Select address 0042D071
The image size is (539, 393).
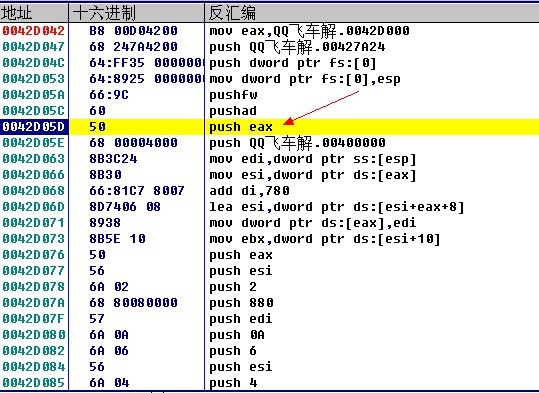coord(33,223)
